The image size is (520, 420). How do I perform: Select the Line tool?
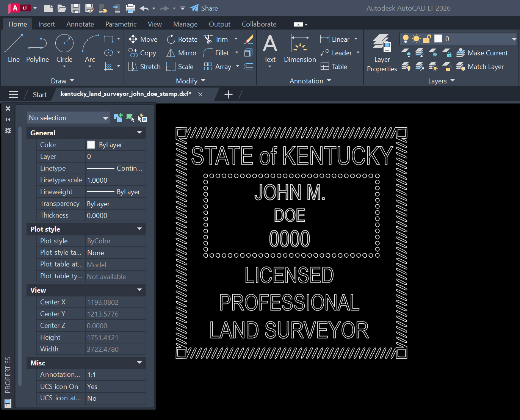(x=14, y=48)
